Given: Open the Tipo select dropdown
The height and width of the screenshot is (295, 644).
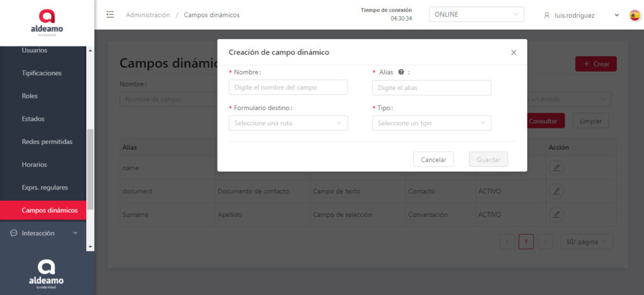Looking at the screenshot, I should 431,123.
